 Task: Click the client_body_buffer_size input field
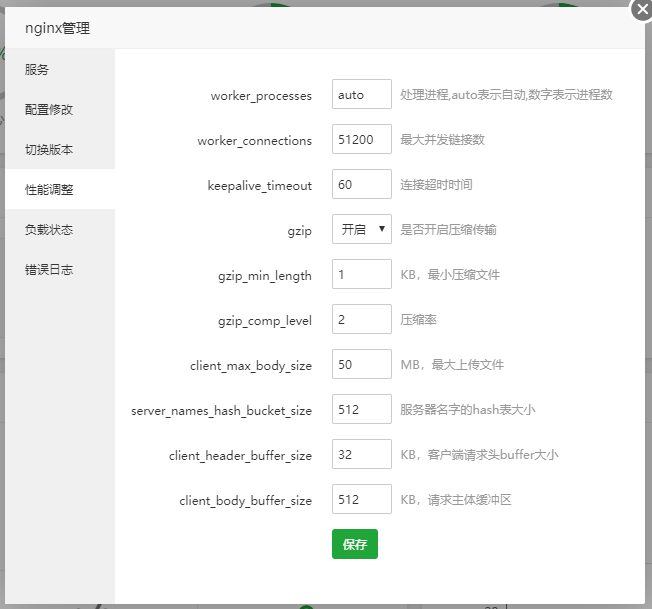[x=362, y=499]
